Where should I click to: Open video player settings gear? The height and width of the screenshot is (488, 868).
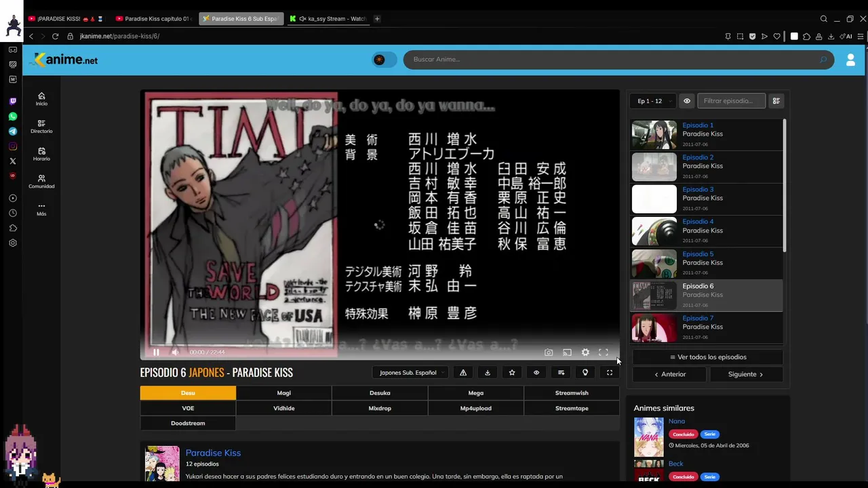coord(585,352)
